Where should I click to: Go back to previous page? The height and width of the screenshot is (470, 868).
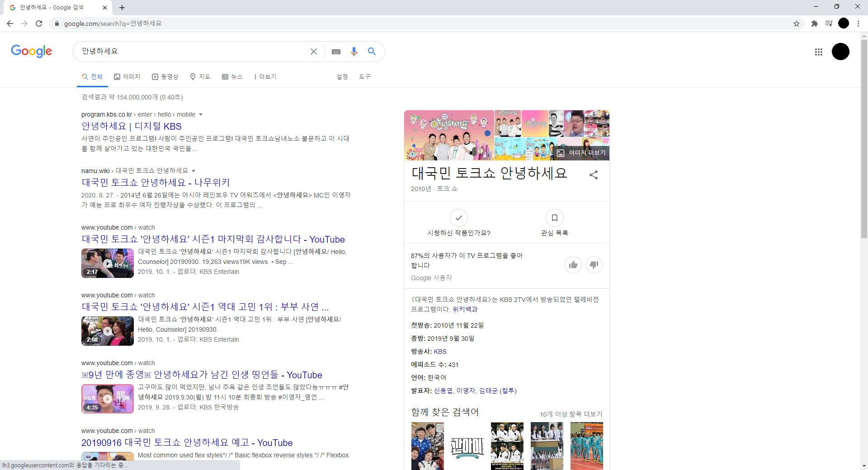[10, 23]
